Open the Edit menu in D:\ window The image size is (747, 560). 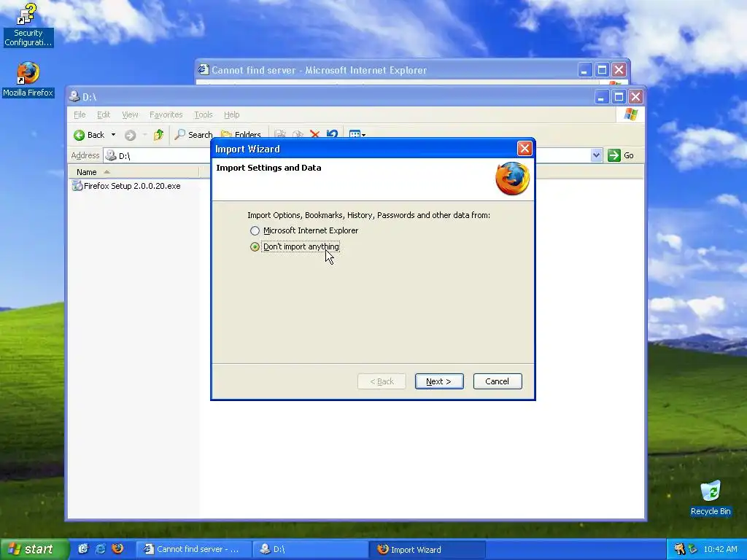[x=104, y=114]
